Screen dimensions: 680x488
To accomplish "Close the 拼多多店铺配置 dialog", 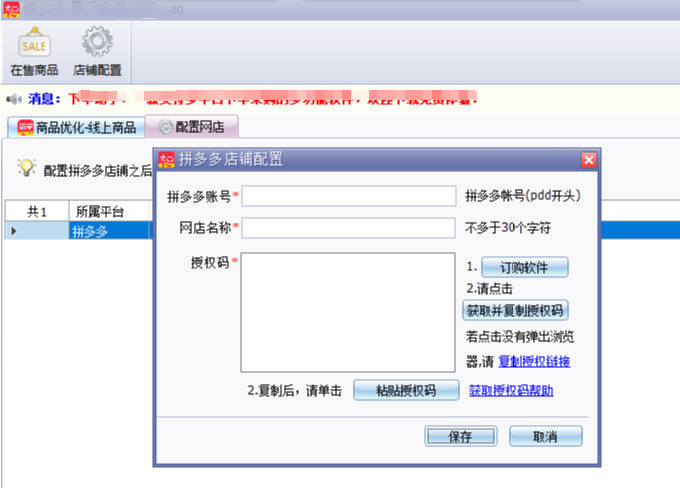I will click(589, 160).
